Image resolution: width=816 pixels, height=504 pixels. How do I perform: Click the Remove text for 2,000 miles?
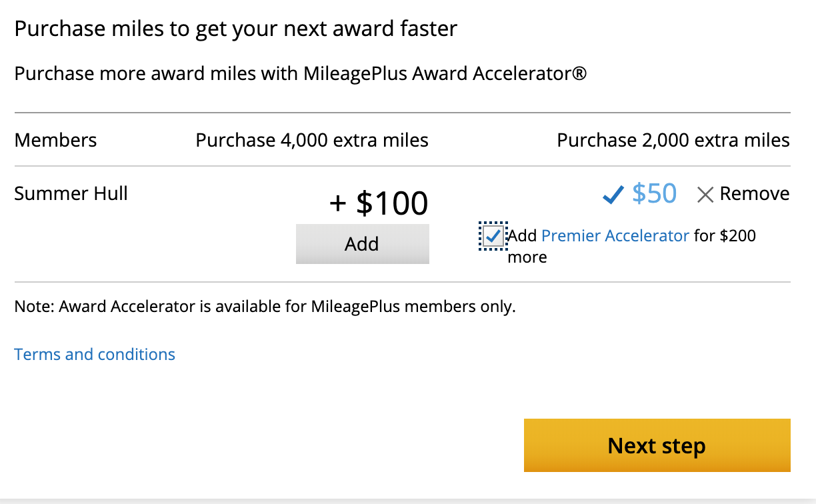(x=755, y=194)
